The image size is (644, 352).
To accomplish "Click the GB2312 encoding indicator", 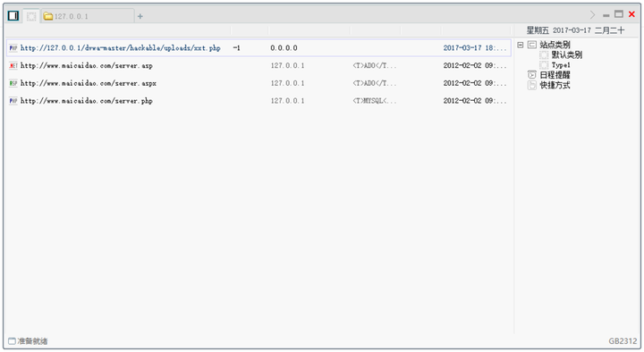I will coord(623,341).
